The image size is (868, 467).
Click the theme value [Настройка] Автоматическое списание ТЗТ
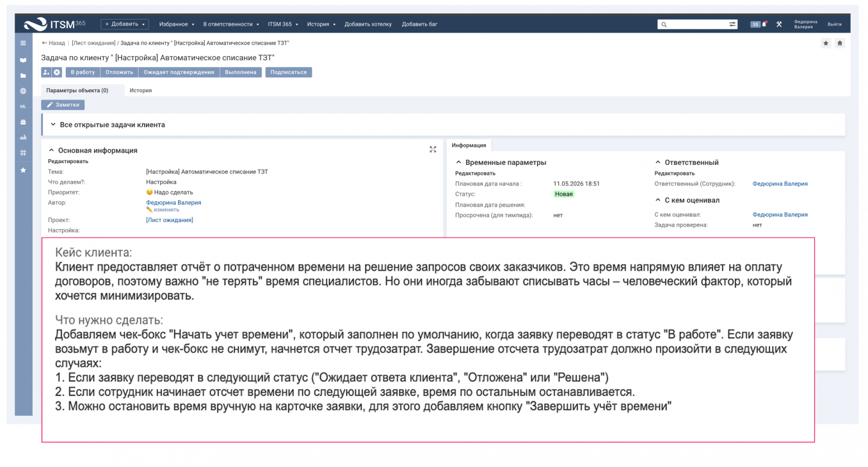(207, 172)
